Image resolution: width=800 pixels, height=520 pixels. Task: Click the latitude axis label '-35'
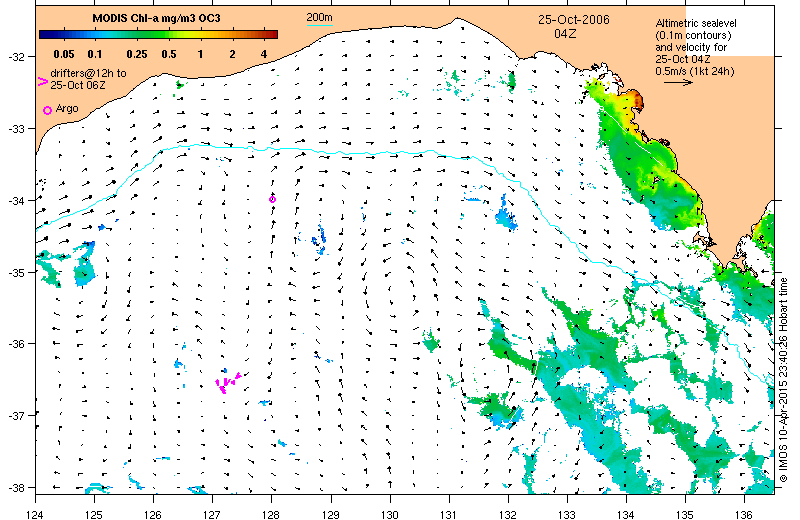[16, 273]
